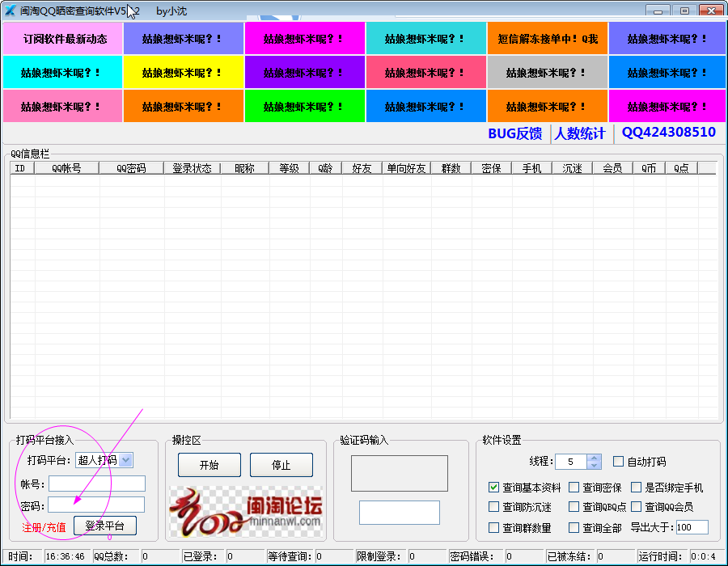This screenshot has height=566, width=728.
Task: Click the 群数 column header
Action: (451, 168)
